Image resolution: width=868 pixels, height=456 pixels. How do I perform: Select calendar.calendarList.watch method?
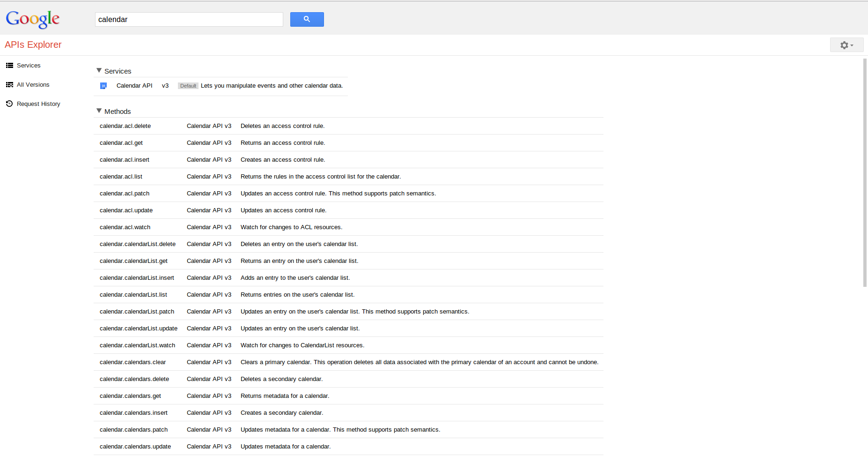137,345
